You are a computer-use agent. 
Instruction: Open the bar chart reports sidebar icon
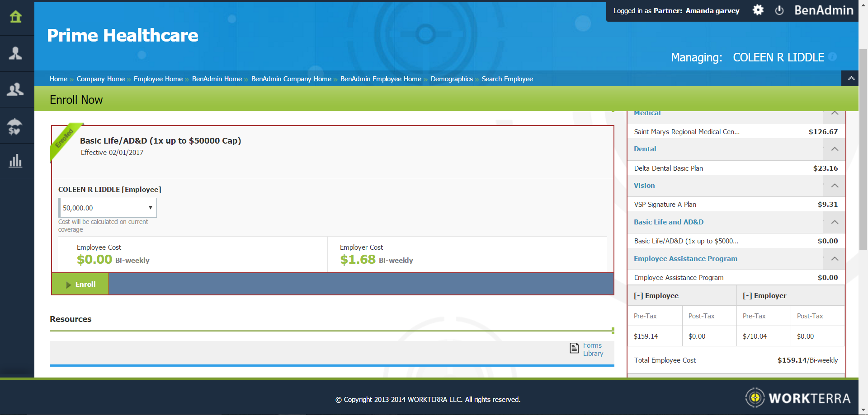[15, 161]
